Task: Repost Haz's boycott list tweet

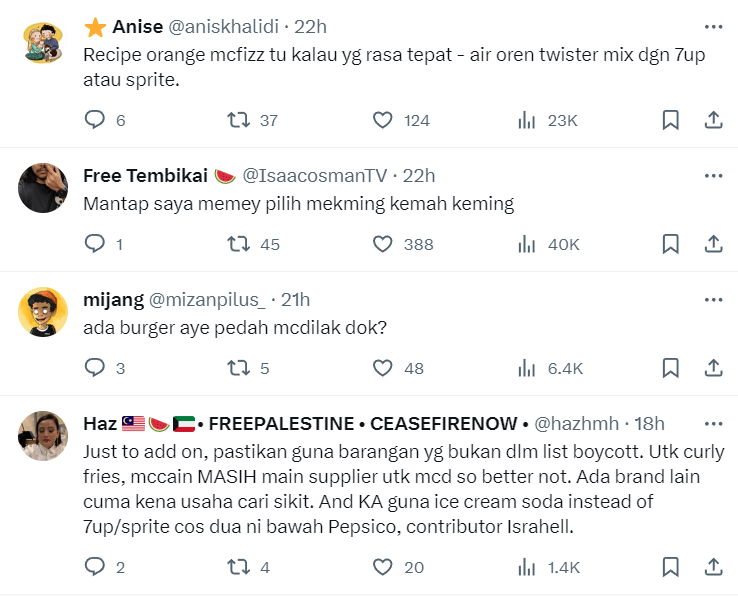Action: click(238, 567)
